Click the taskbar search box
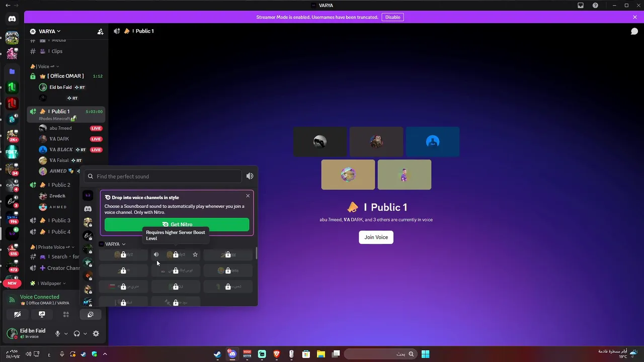The width and height of the screenshot is (644, 362). [x=381, y=354]
